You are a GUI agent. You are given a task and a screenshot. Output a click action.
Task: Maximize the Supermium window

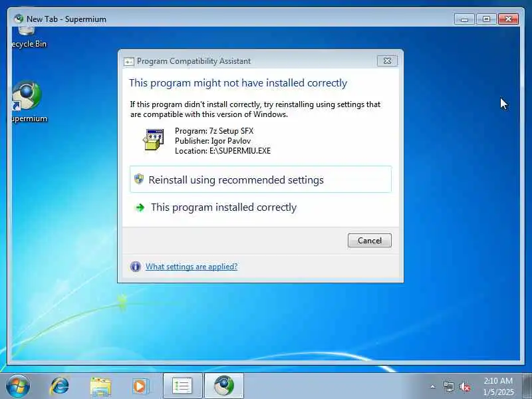coord(486,19)
